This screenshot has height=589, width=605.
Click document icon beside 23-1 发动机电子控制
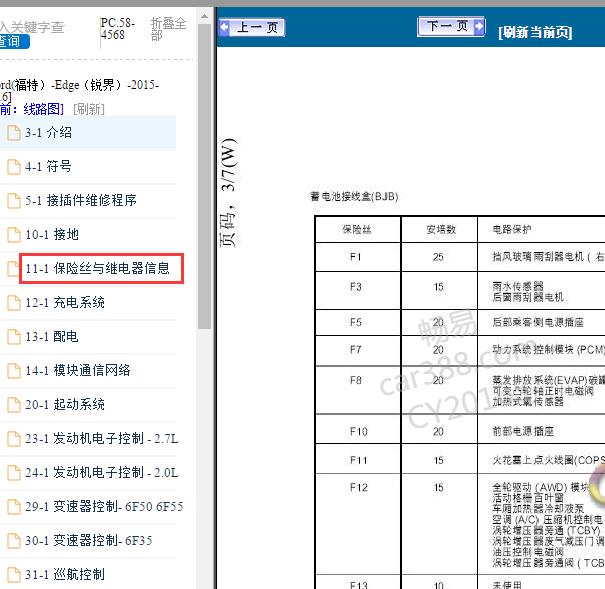[x=14, y=439]
